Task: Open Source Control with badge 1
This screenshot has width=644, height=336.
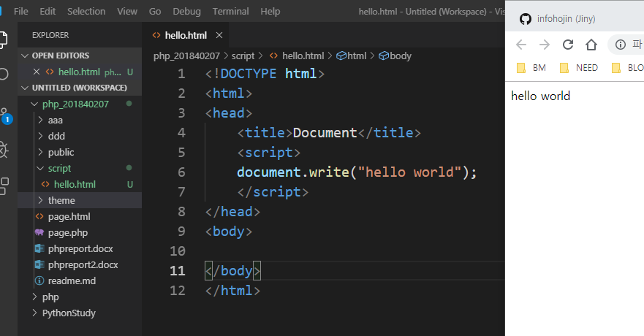Action: (x=6, y=115)
